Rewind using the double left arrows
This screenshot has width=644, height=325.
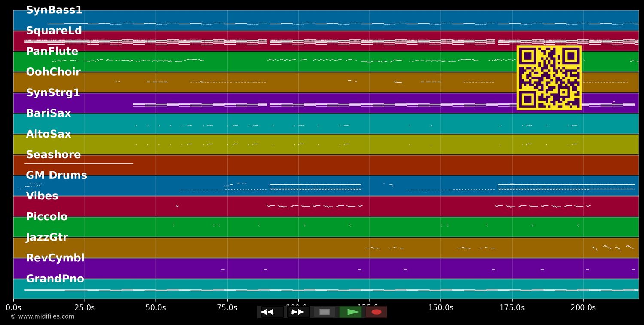tap(271, 312)
